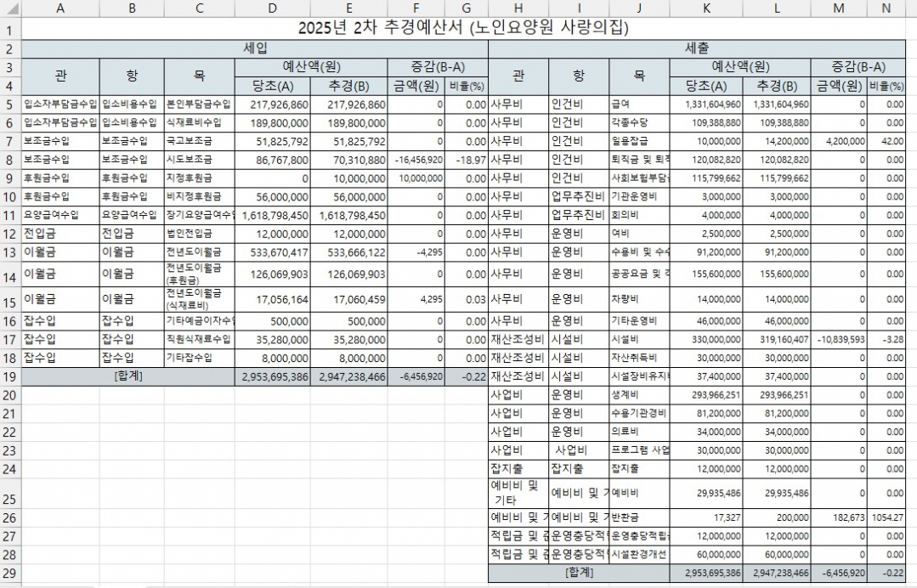Select the 법인전입금 cell
Viewport: 917px width, 588px height.
tap(200, 234)
